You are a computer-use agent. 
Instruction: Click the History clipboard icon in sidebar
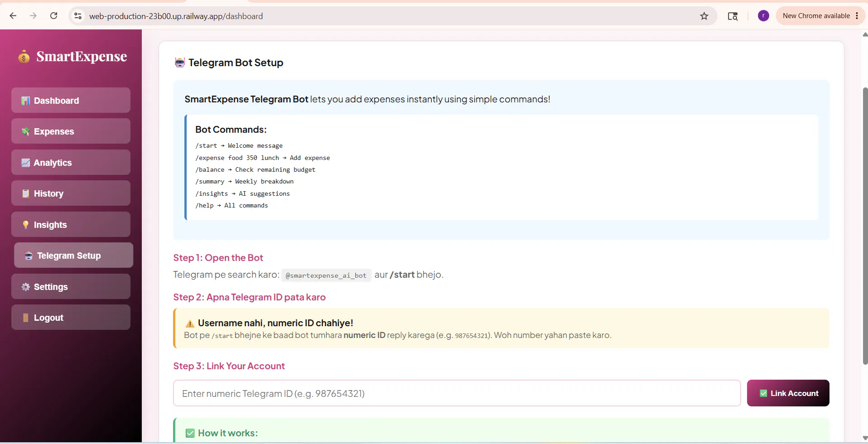26,193
